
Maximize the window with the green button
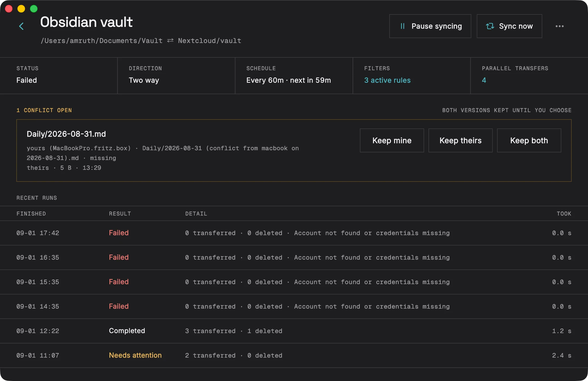34,9
